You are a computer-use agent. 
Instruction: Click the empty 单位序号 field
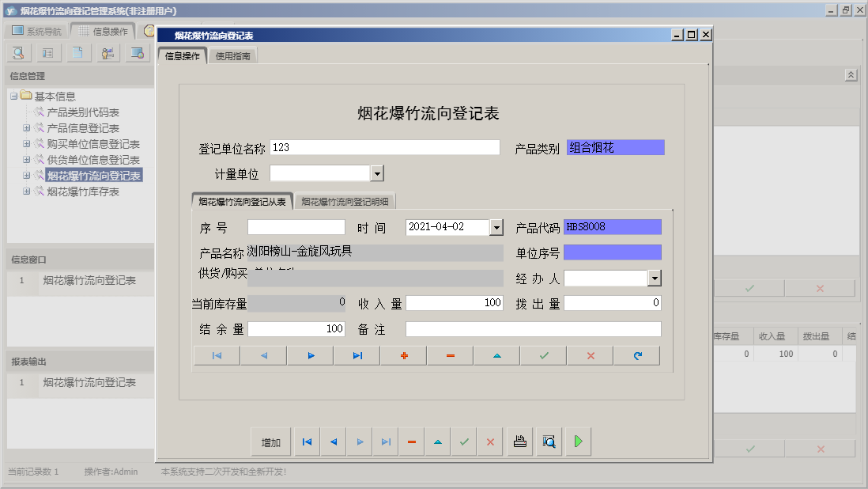(612, 252)
